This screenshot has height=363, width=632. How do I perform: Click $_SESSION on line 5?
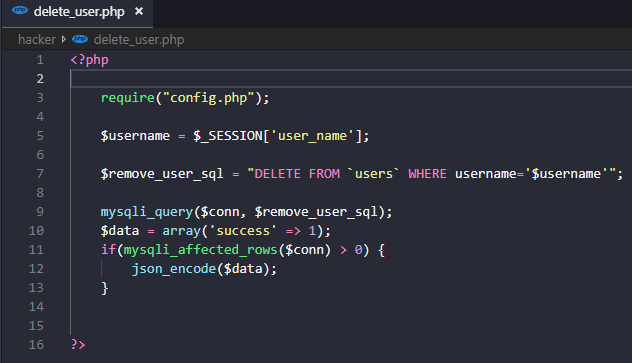(228, 136)
